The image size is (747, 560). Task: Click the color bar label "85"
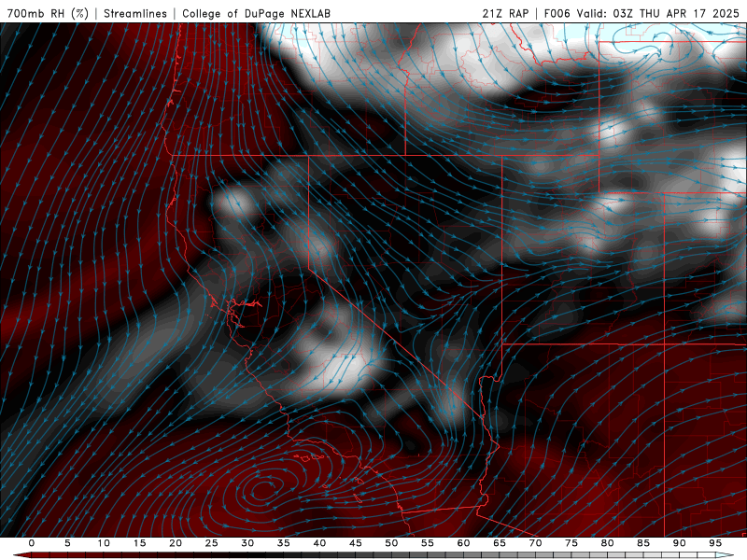click(x=642, y=543)
